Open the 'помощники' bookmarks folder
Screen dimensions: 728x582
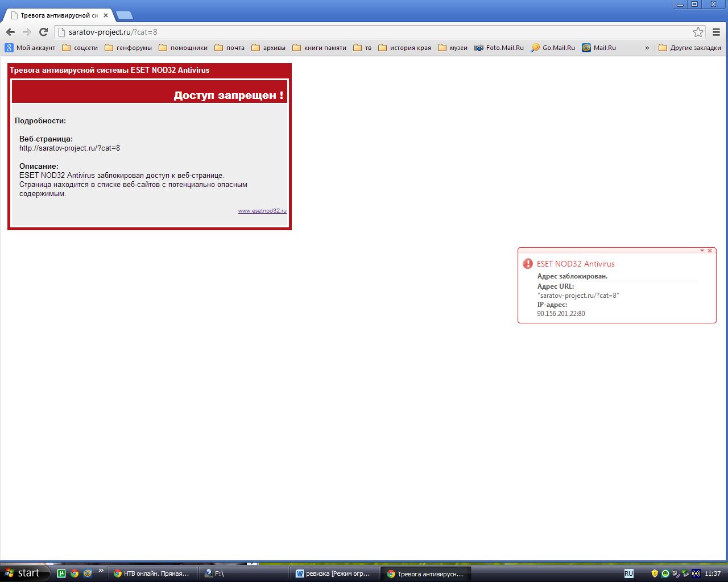tap(183, 48)
